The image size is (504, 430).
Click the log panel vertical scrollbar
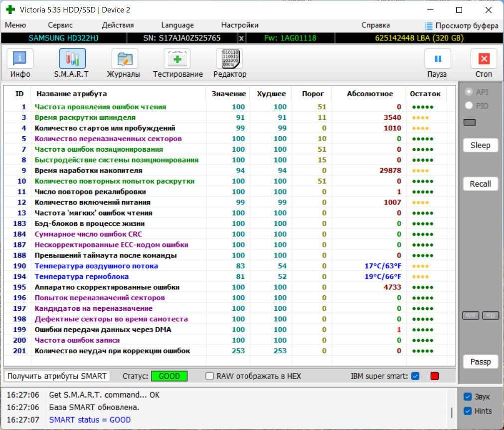click(452, 413)
